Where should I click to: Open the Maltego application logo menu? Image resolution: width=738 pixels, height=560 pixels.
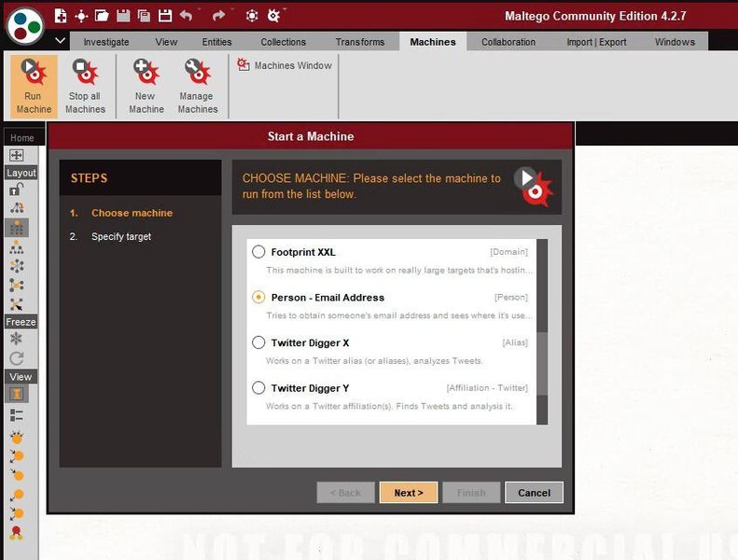click(x=26, y=25)
